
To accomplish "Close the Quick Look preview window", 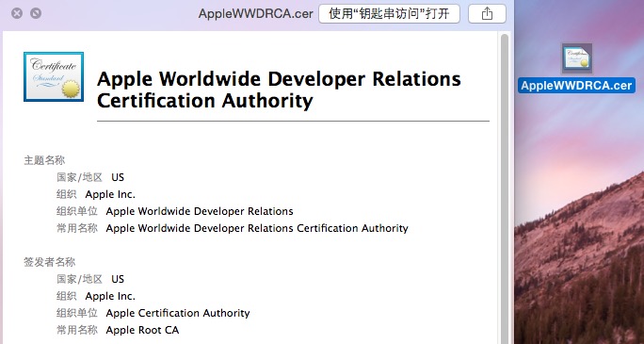I will [17, 13].
